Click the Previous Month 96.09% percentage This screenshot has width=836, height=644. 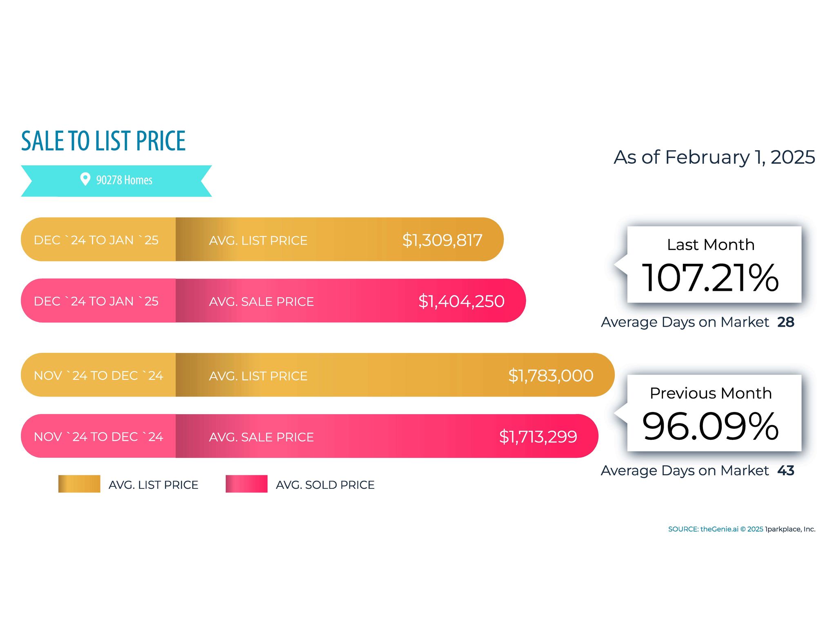[x=710, y=426]
